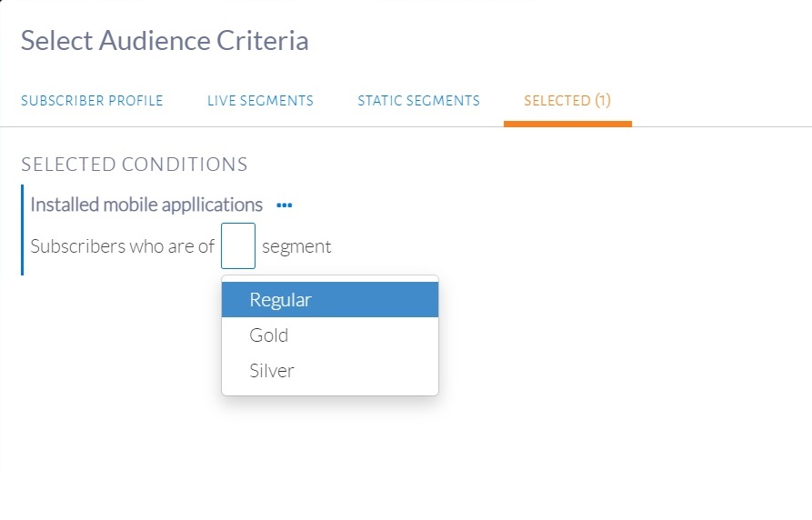Click the Select Audience Criteria heading
This screenshot has height=520, width=812.
click(165, 41)
